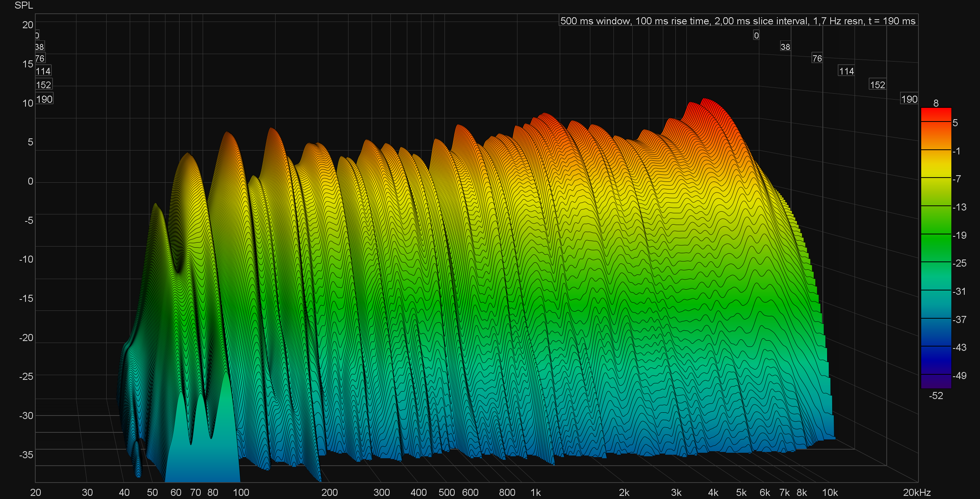
Task: Click the 10k frequency axis label
Action: click(829, 492)
